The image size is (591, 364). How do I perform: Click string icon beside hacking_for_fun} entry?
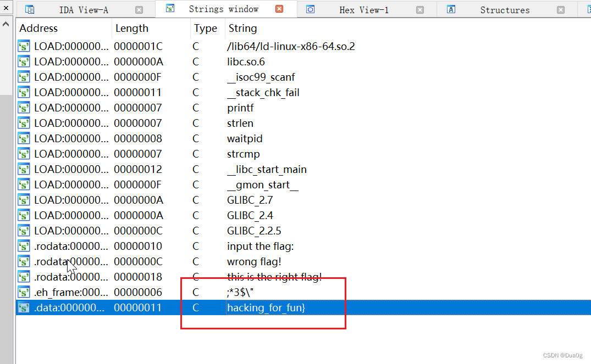point(24,307)
